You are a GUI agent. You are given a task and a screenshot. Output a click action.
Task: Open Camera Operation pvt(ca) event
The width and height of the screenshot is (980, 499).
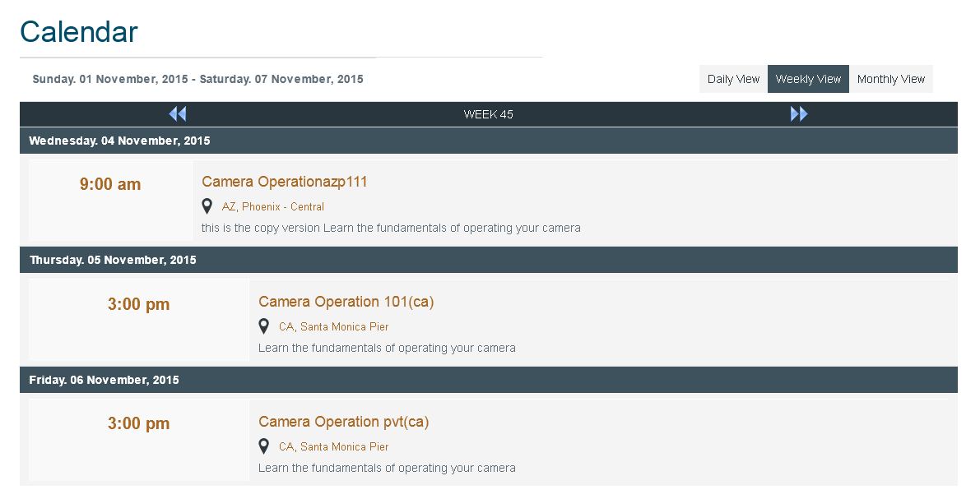pos(344,422)
